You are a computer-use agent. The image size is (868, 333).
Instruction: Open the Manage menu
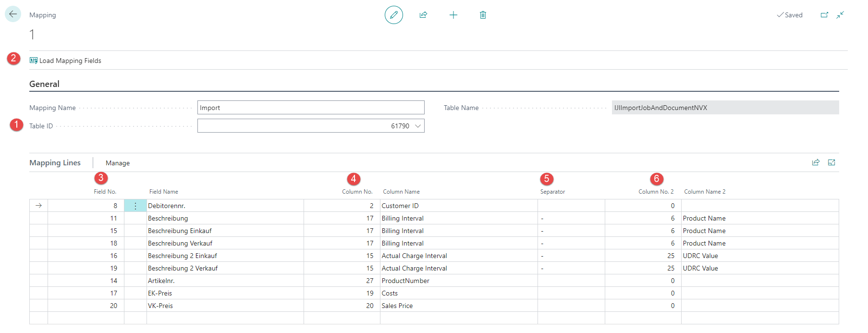[x=118, y=163]
